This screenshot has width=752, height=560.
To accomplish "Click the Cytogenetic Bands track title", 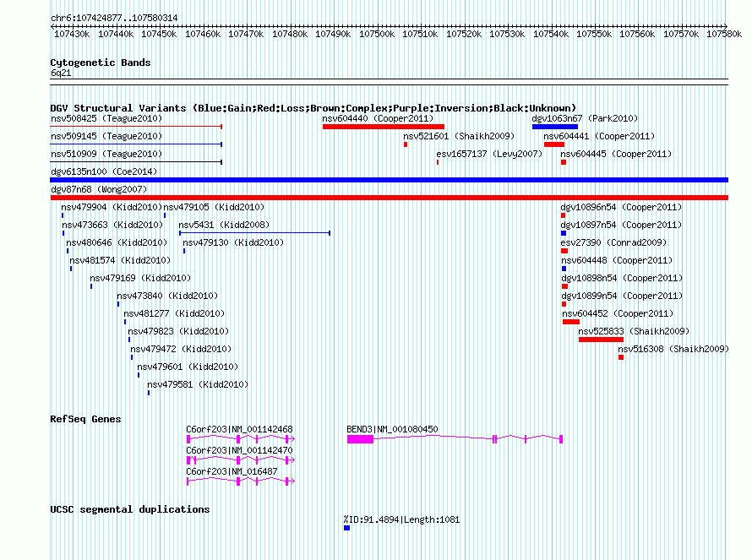I will [101, 63].
